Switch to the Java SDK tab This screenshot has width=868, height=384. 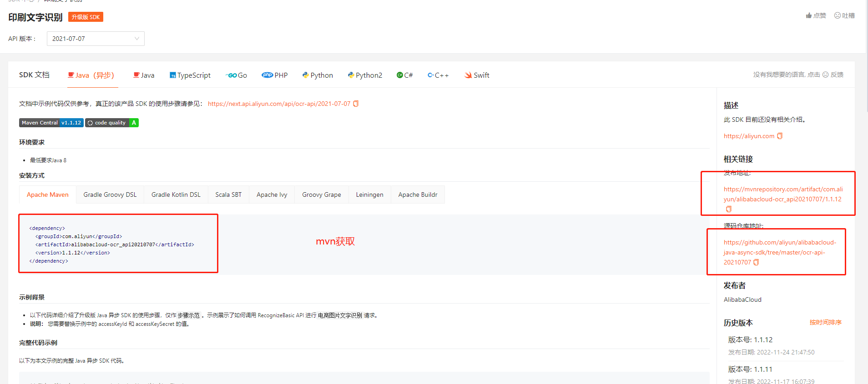coord(144,75)
